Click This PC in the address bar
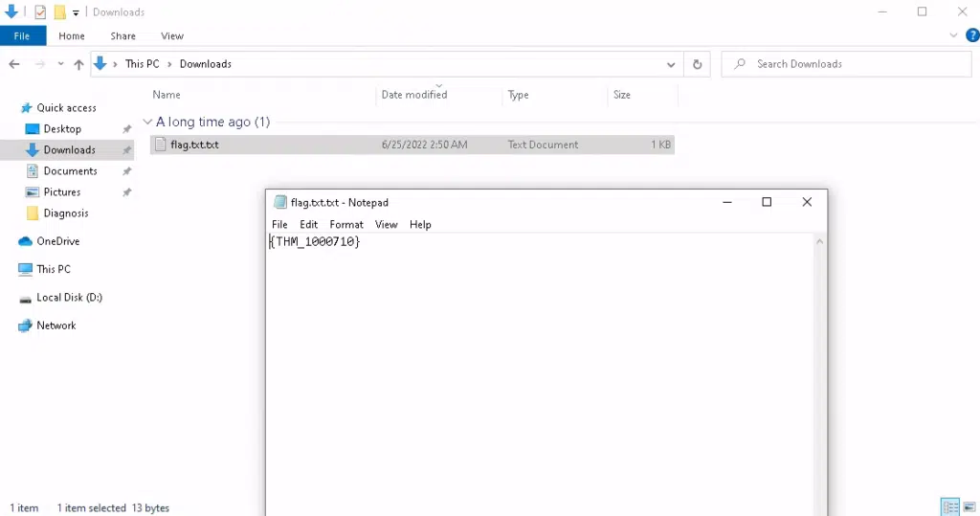The image size is (980, 516). [142, 64]
